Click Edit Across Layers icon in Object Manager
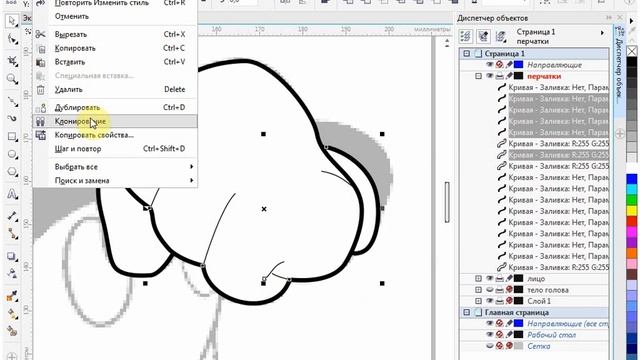Image resolution: width=640 pixels, height=360 pixels. [x=483, y=36]
